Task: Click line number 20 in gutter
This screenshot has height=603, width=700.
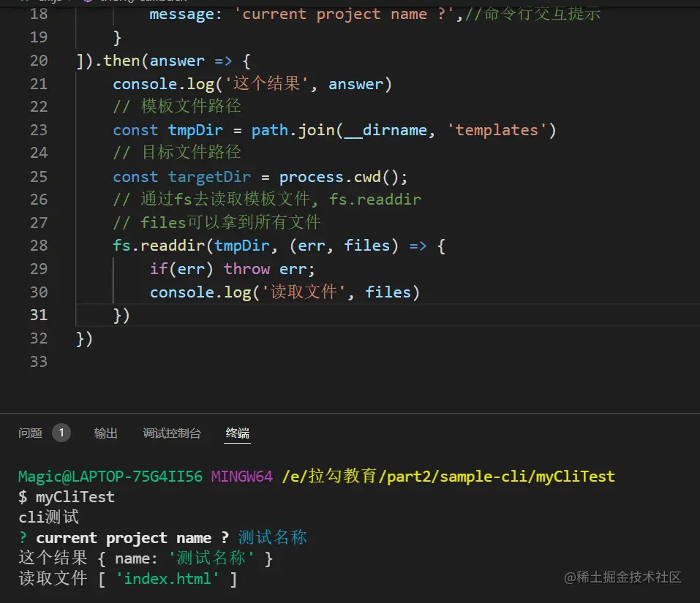Action: (x=39, y=61)
